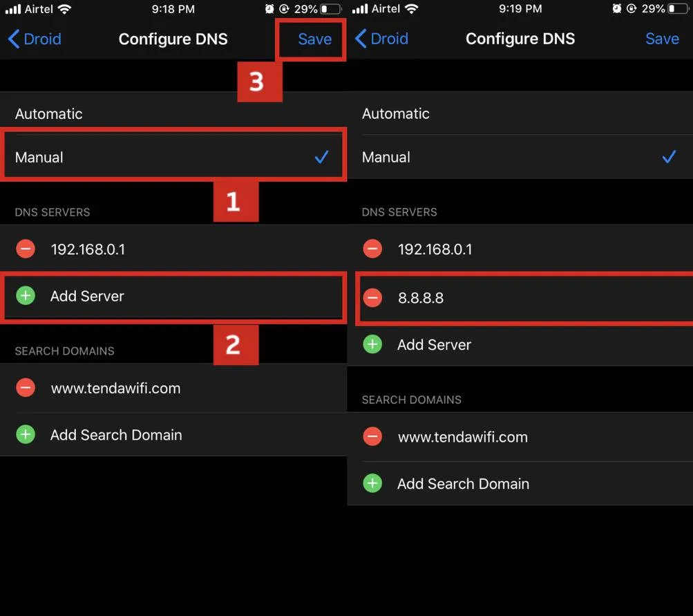Tap green plus for Add Search Domain, right screenshot

[x=372, y=484]
